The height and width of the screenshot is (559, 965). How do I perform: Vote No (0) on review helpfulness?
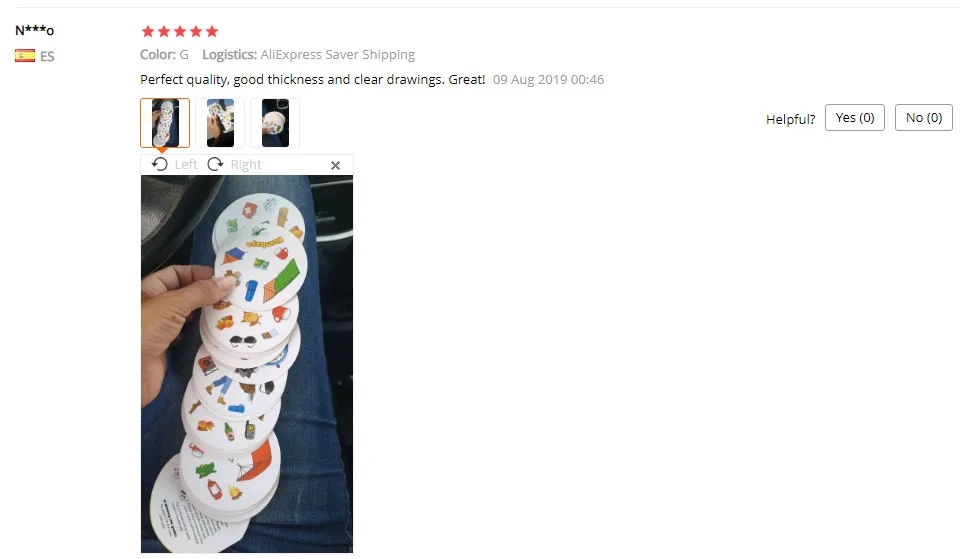924,118
